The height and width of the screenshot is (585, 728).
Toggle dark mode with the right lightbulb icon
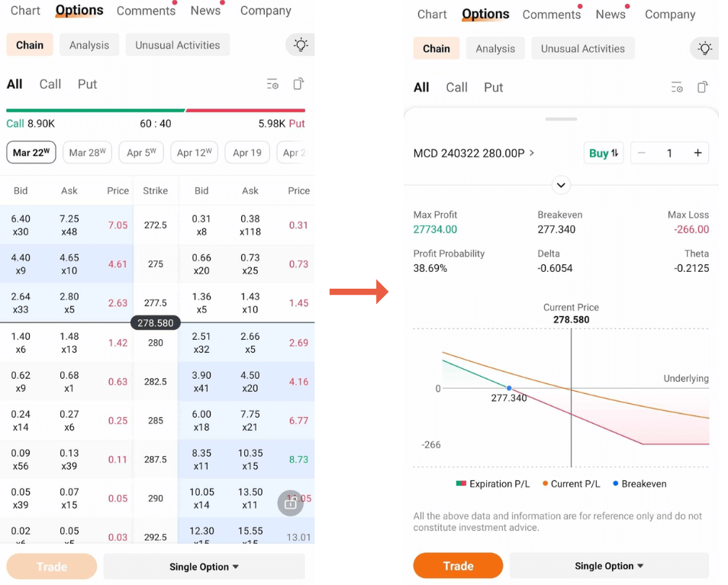[704, 48]
